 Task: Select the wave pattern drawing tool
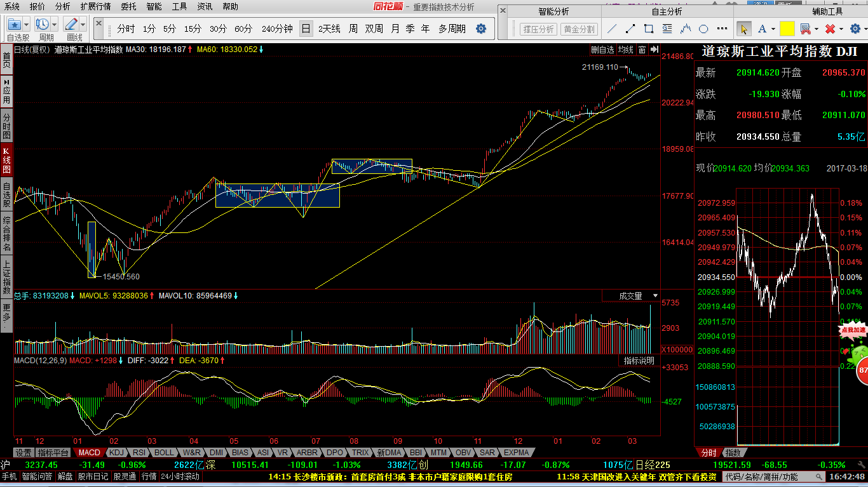coord(686,29)
